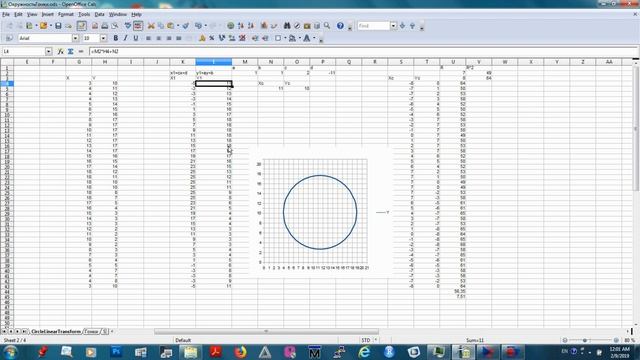Toggle AutoSpellcheck
640x360 pixels.
tap(138, 26)
